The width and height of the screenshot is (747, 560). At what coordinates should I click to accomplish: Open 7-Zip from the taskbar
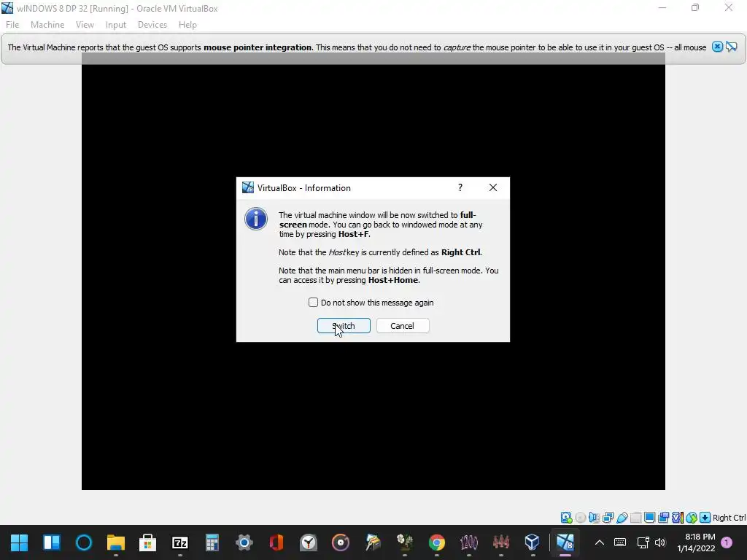coord(179,542)
